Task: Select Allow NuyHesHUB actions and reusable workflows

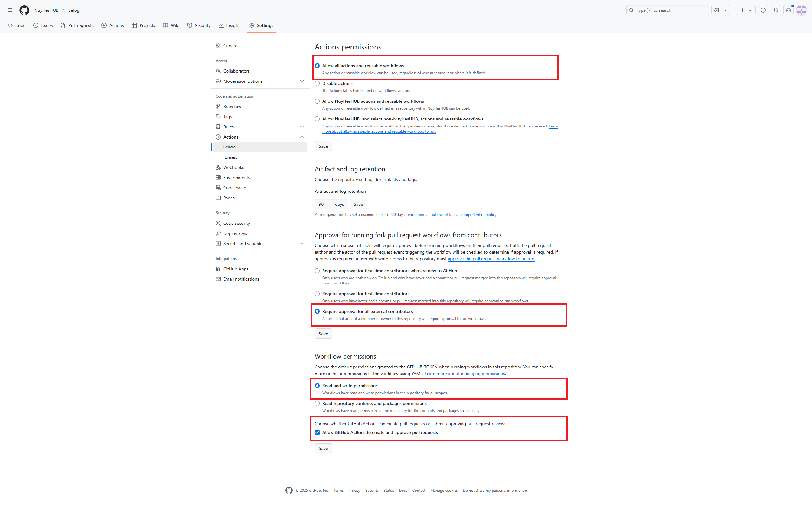Action: click(317, 101)
